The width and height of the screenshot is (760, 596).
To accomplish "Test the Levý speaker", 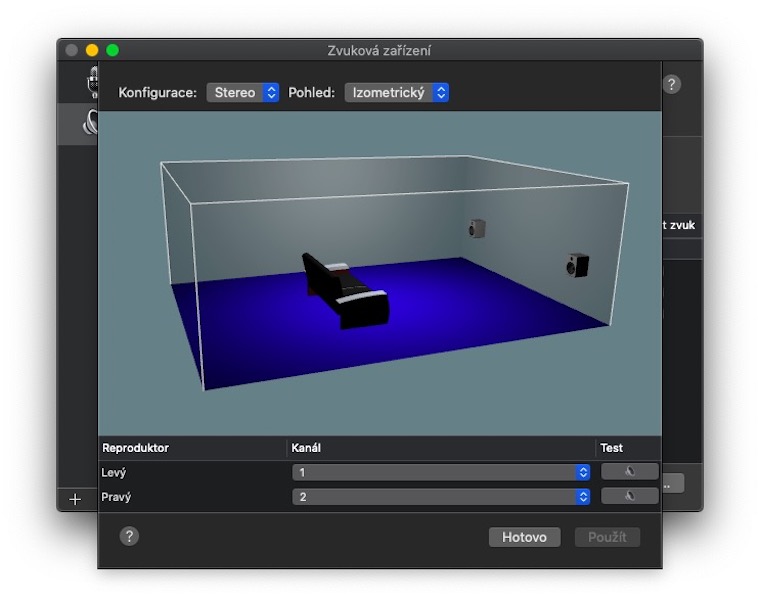I will click(630, 471).
